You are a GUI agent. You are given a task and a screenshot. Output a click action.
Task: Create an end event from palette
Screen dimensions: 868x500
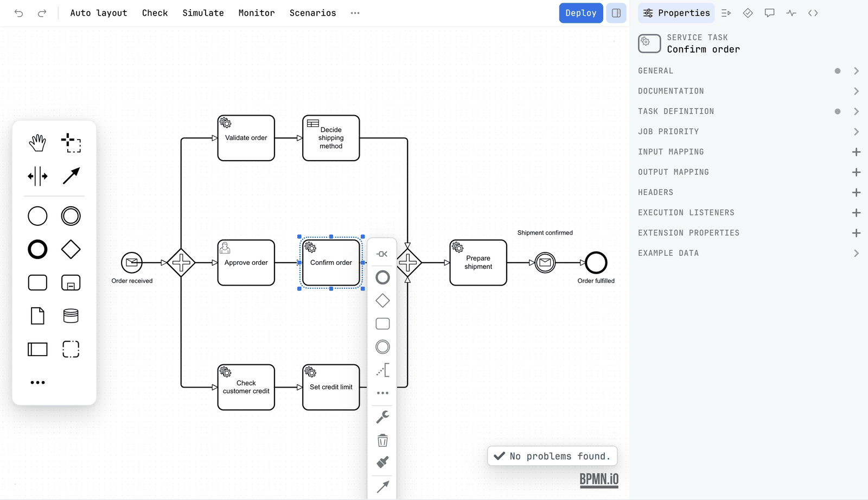click(x=37, y=250)
